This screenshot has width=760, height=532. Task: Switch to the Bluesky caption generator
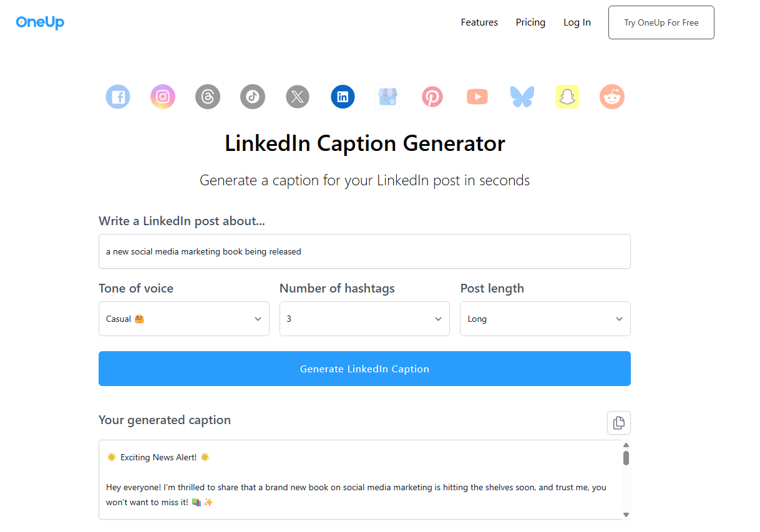[x=522, y=97]
